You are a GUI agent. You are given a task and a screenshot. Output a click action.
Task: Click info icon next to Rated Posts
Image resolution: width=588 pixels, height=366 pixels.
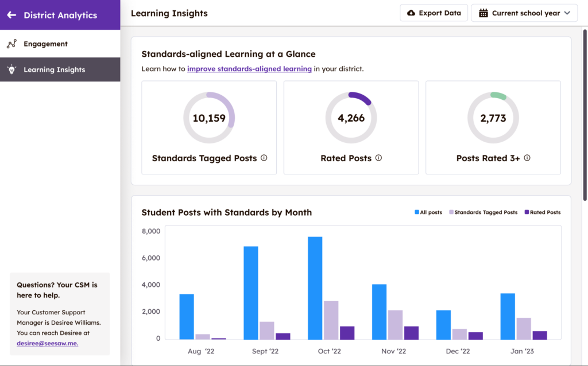pyautogui.click(x=379, y=158)
